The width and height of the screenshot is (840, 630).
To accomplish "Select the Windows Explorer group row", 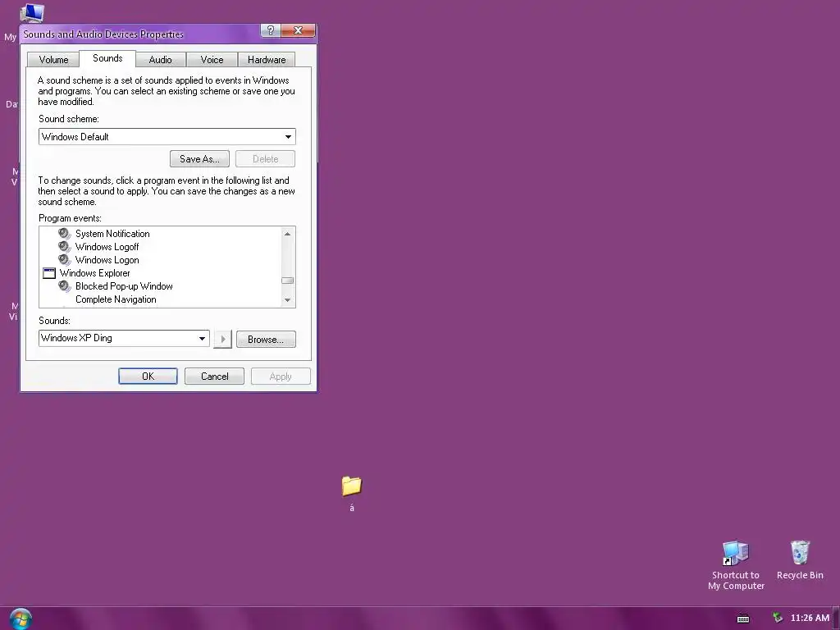I will coord(94,273).
